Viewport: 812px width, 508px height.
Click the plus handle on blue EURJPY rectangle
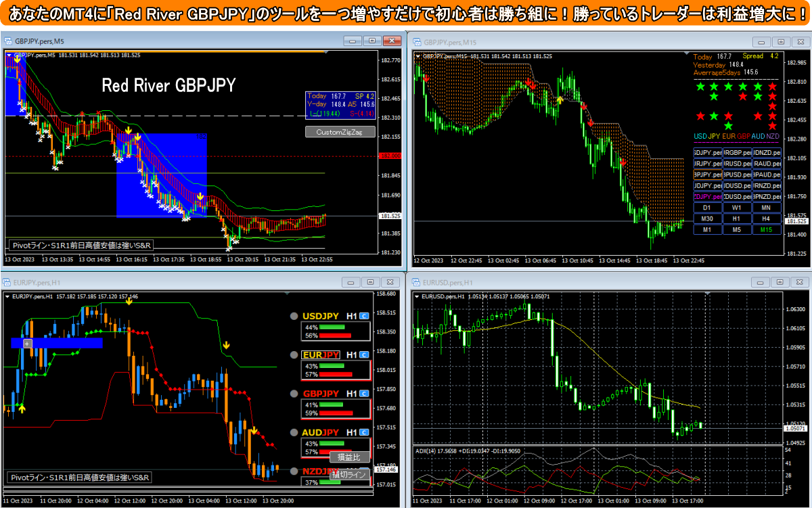[27, 344]
